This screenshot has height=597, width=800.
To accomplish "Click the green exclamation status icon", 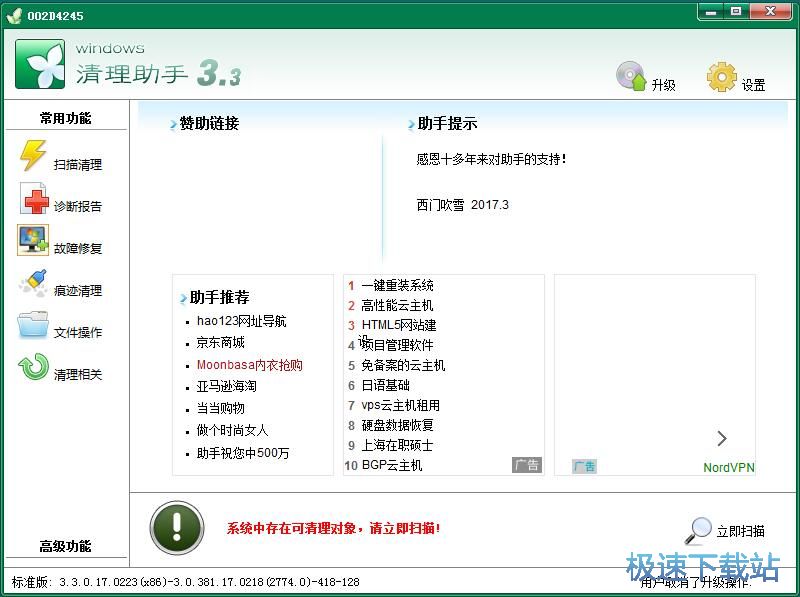I will pos(177,528).
